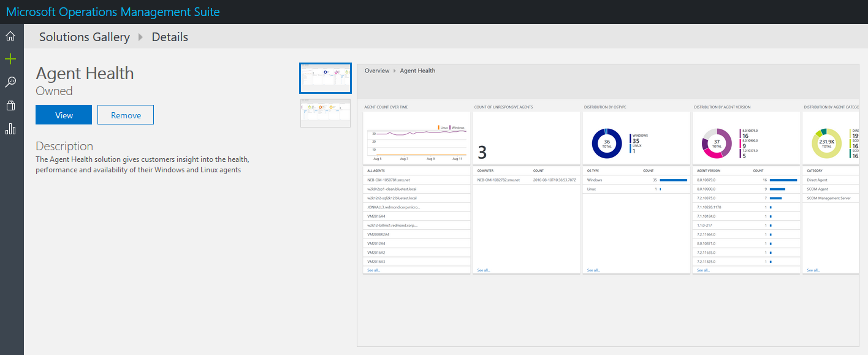Click the Owned status label

coord(54,91)
